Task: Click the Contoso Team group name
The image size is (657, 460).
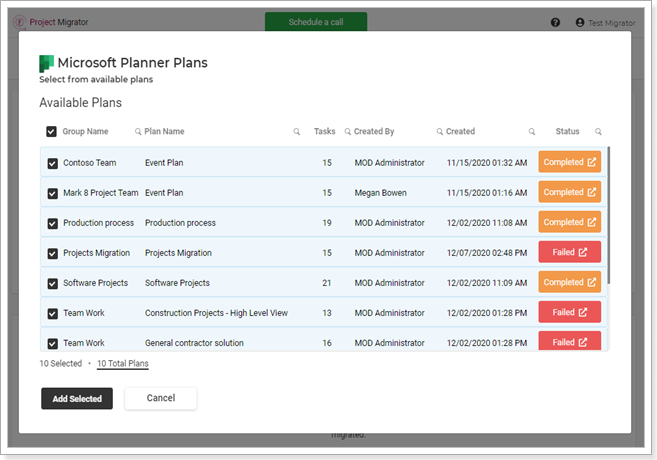Action: 90,163
